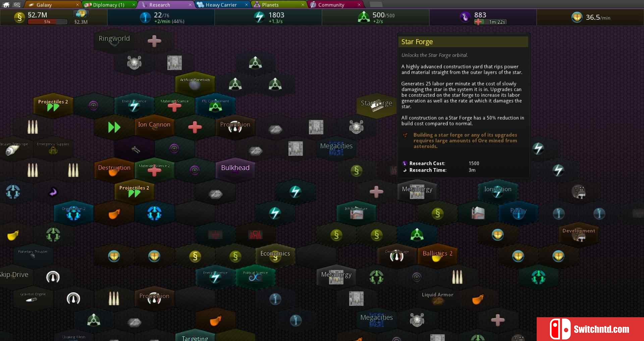Click green fast-forward icon left of Ion Cannon
644x341 pixels.
[x=114, y=127]
